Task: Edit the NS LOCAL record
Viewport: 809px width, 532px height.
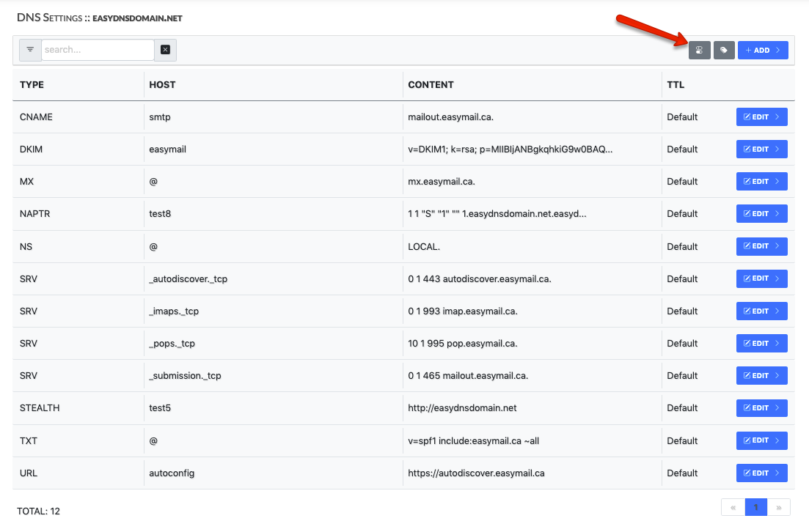Action: point(761,246)
